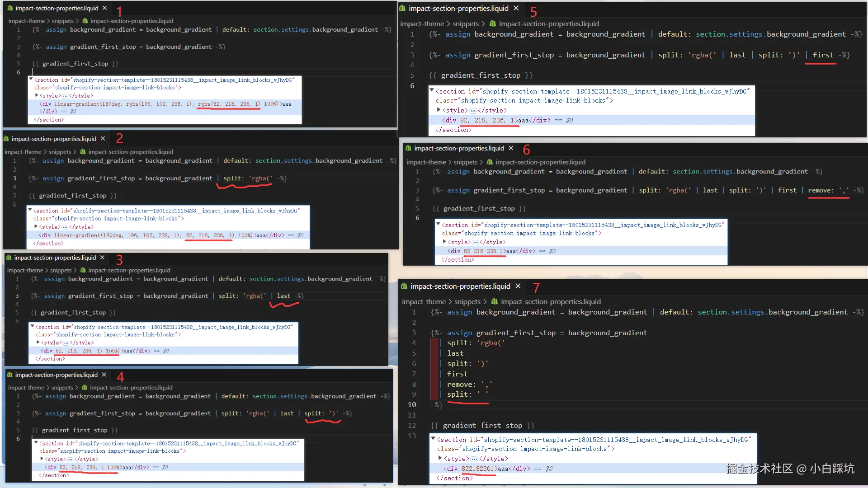Click the liquid file icon on screenshot 1's tab
The height and width of the screenshot is (488, 868).
pos(9,8)
